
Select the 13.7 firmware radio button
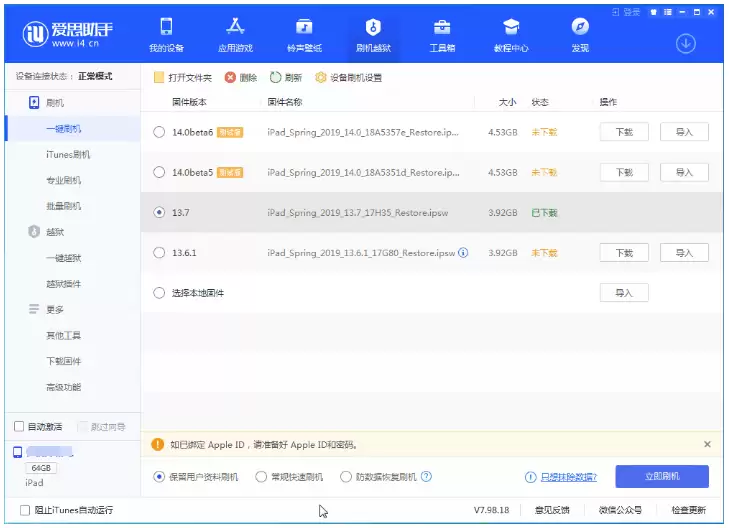(159, 212)
